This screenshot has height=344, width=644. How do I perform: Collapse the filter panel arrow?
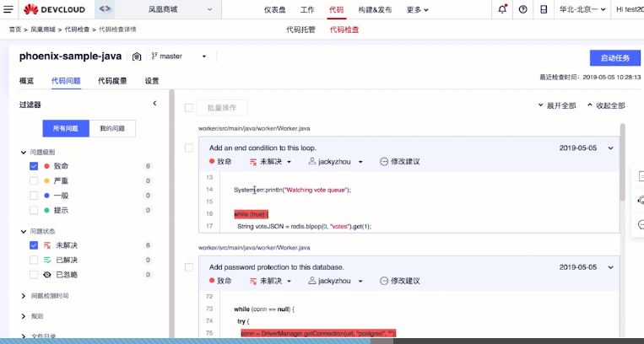pos(154,104)
